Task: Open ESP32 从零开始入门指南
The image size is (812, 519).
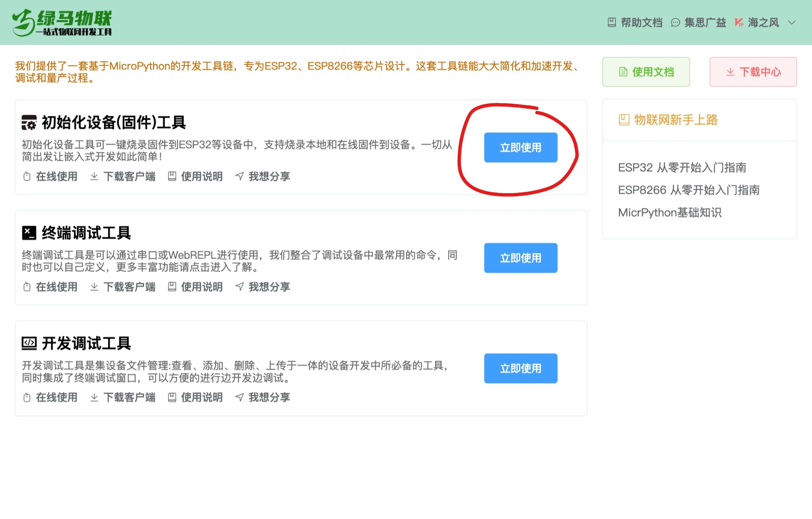Action: 682,168
